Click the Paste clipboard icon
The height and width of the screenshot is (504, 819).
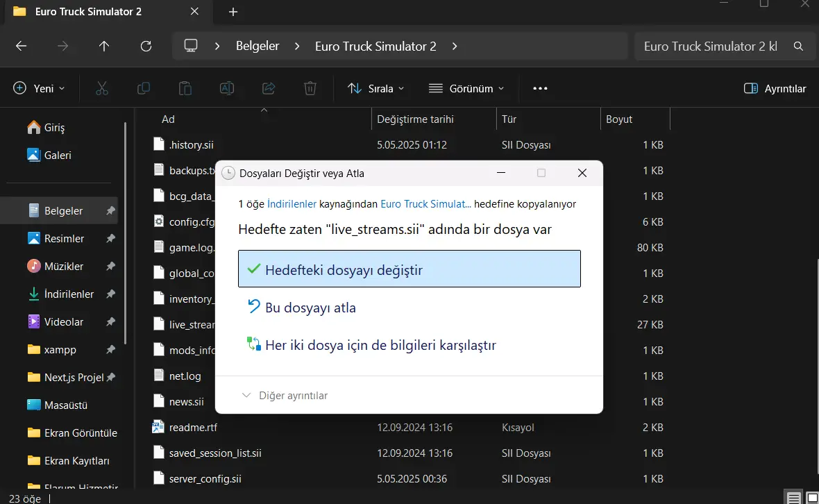185,88
